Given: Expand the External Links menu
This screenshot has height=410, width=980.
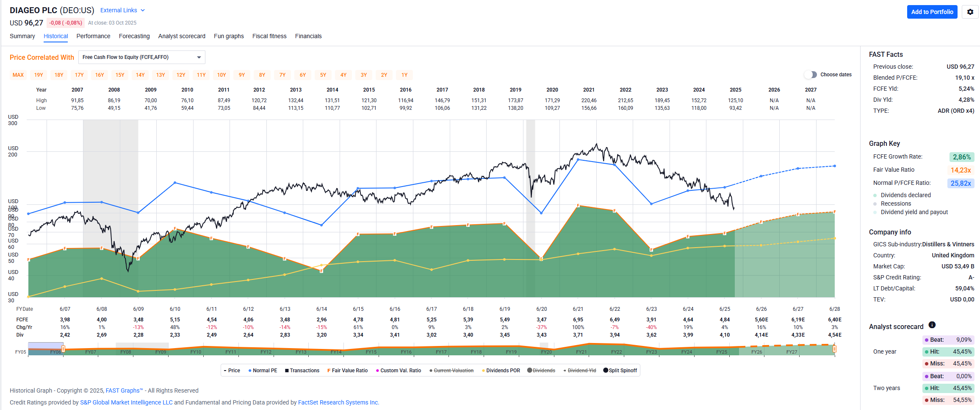Looking at the screenshot, I should pyautogui.click(x=122, y=10).
